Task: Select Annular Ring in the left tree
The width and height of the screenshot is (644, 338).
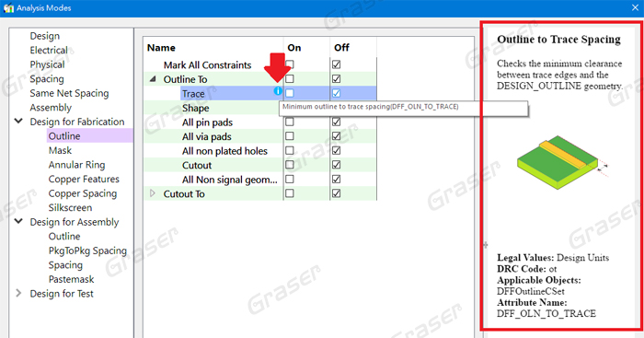Action: [x=76, y=165]
